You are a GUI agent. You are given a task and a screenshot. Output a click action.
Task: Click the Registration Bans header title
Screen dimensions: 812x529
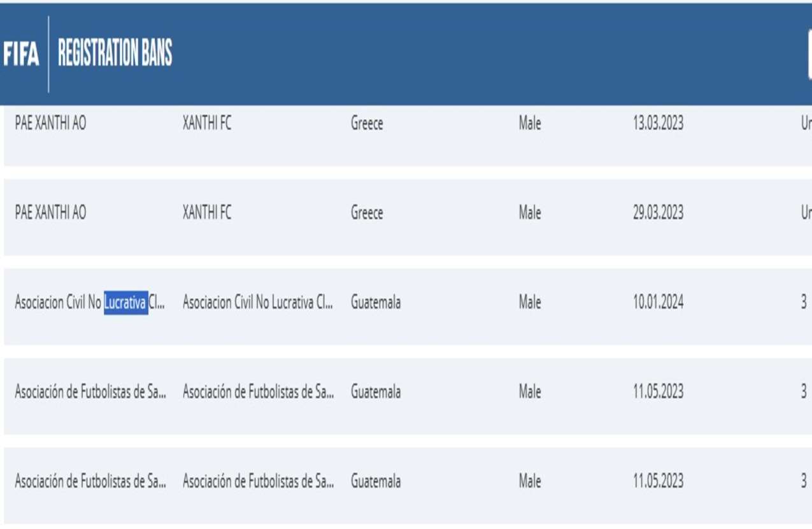coord(115,54)
